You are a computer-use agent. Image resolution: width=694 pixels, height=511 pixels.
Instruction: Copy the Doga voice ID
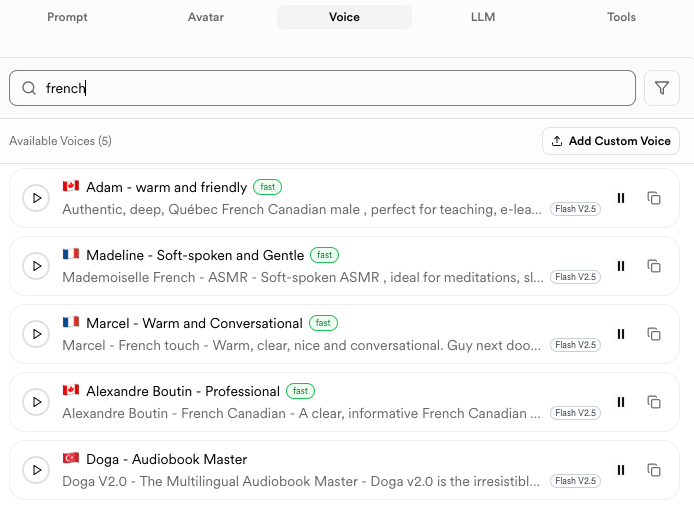point(654,470)
